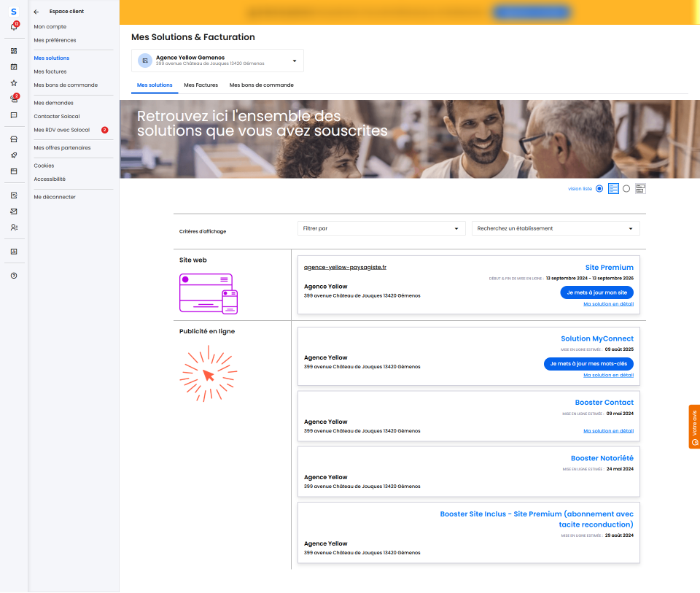The image size is (700, 593).
Task: Click the list view layout icon
Action: click(x=613, y=189)
